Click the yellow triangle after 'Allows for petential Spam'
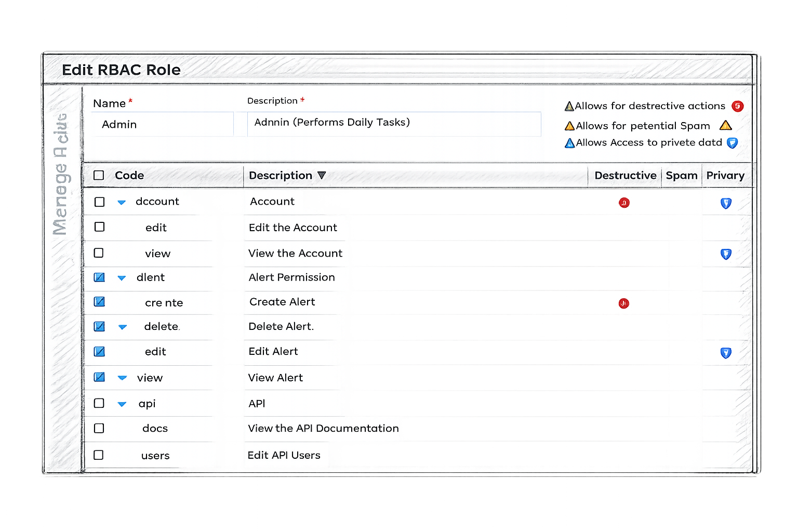Image resolution: width=798 pixels, height=532 pixels. [726, 125]
